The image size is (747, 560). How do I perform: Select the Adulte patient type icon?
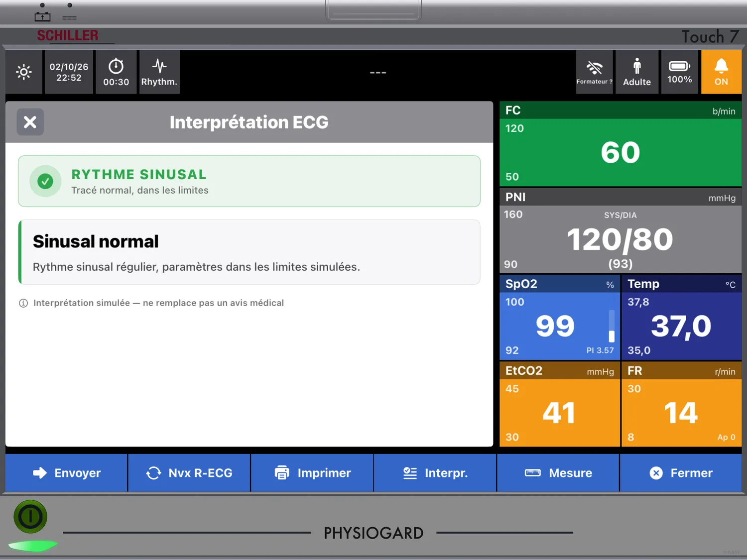click(x=637, y=72)
